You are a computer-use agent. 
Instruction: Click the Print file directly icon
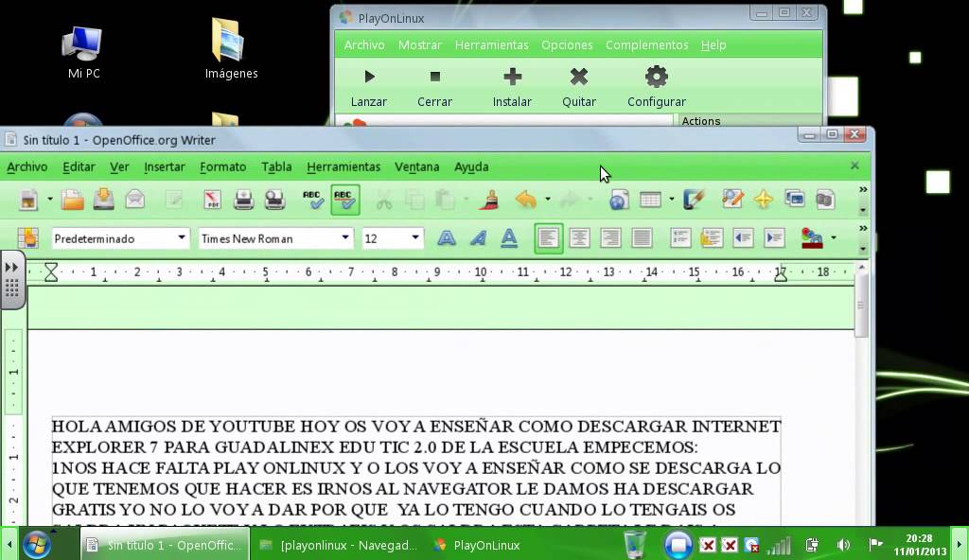click(243, 200)
